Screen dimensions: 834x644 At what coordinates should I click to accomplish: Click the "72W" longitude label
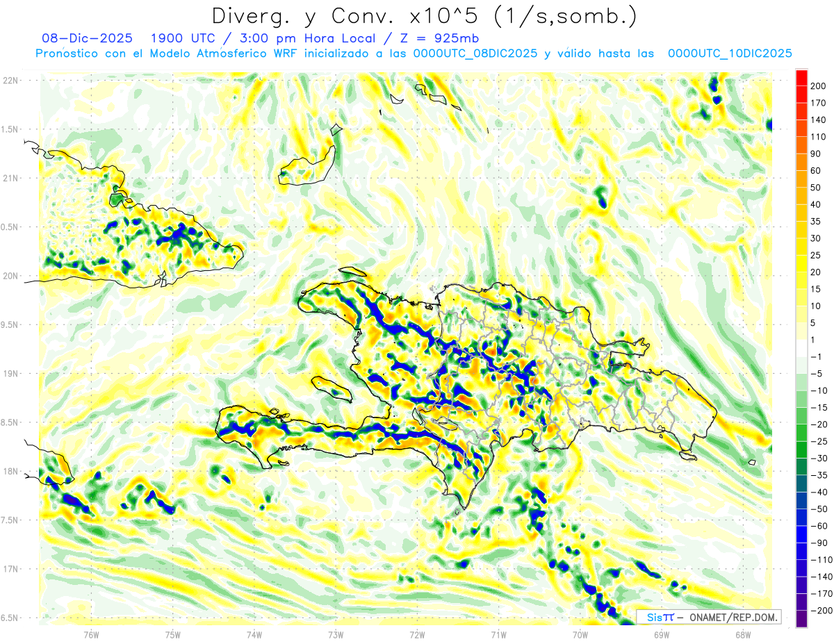pyautogui.click(x=417, y=634)
